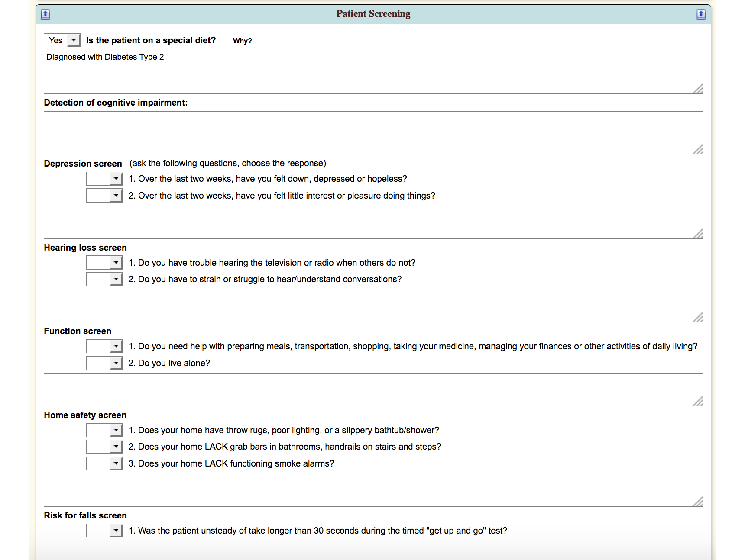The height and width of the screenshot is (560, 745).
Task: Click resize handle of Home safety notes area
Action: coord(698,502)
